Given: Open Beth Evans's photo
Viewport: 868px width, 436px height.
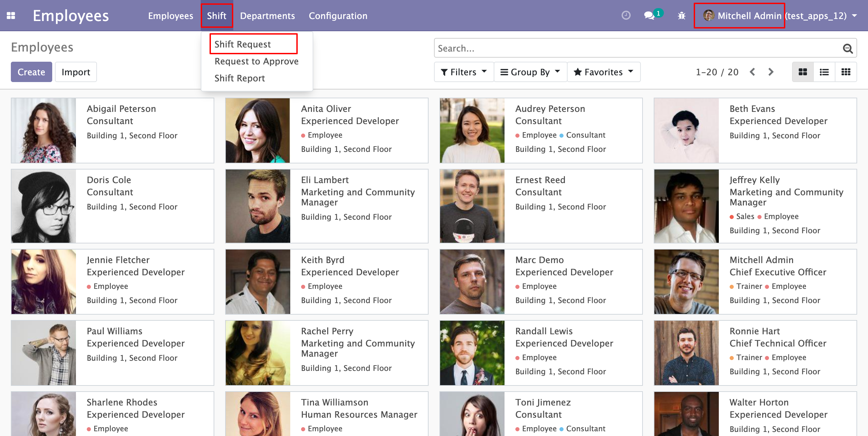Looking at the screenshot, I should tap(686, 131).
